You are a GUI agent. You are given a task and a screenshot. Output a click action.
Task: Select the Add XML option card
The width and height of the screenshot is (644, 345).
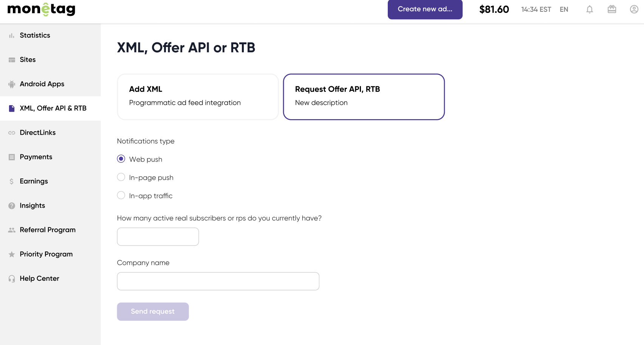198,96
